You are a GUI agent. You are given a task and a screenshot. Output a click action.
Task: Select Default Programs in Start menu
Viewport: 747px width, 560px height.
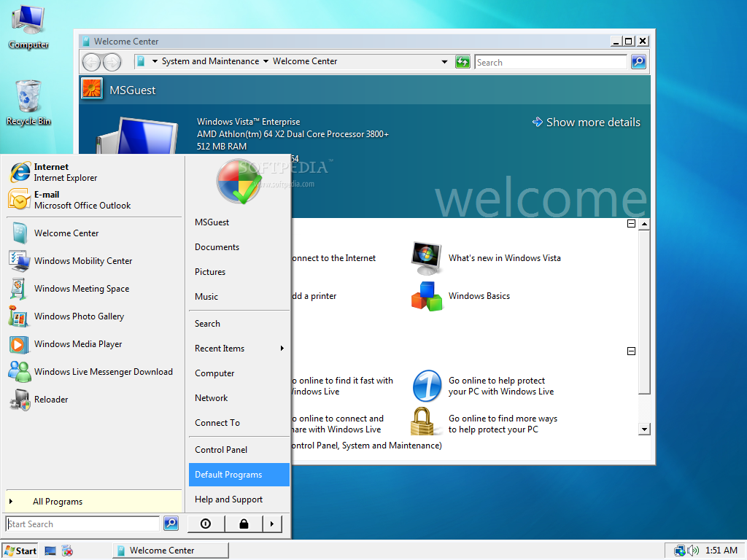tap(239, 475)
